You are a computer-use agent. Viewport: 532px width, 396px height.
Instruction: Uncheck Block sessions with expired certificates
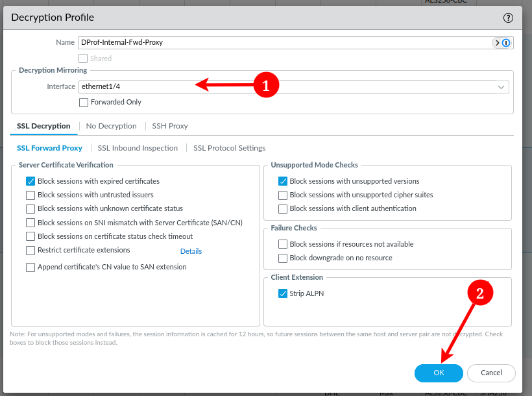[30, 181]
